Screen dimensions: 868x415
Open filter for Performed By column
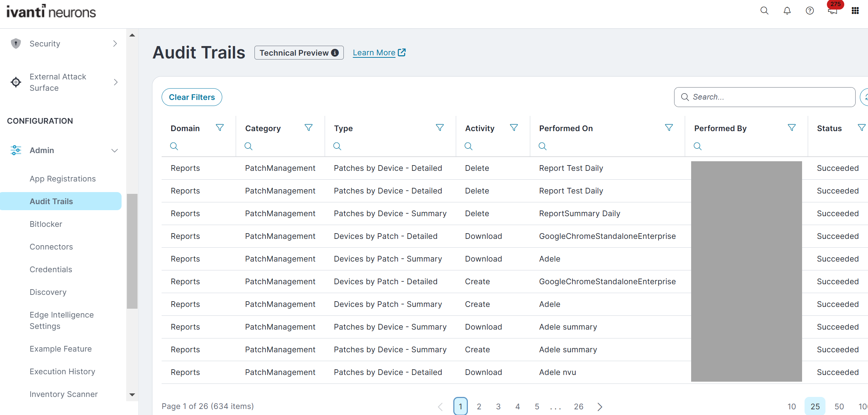[792, 128]
